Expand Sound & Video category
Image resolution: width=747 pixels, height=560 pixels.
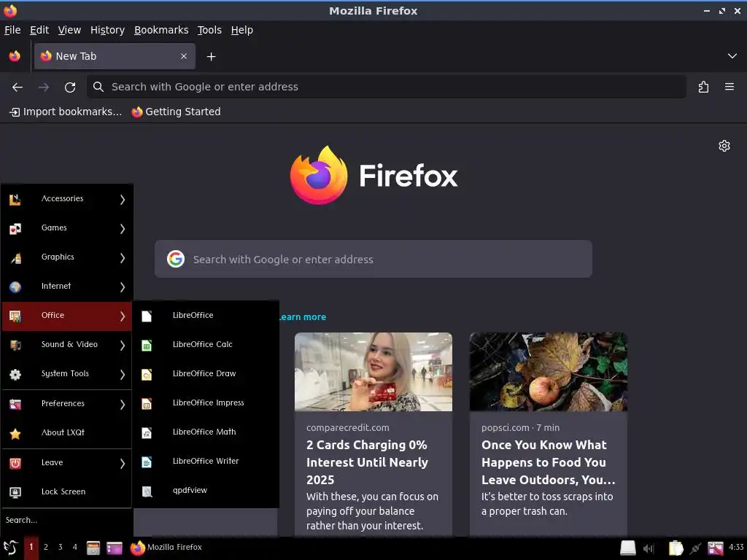(66, 345)
